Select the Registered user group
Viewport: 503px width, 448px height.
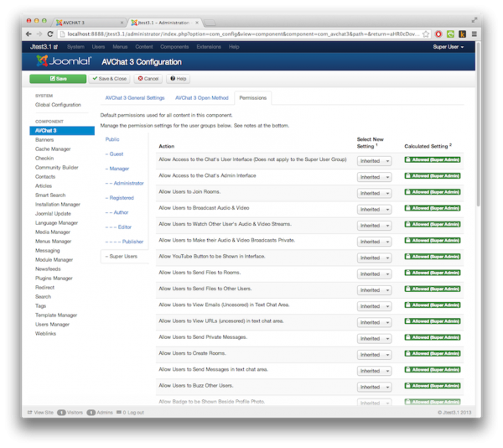120,198
